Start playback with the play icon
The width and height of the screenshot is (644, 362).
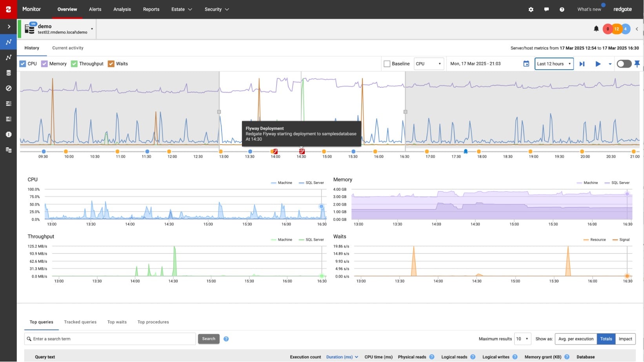tap(598, 64)
